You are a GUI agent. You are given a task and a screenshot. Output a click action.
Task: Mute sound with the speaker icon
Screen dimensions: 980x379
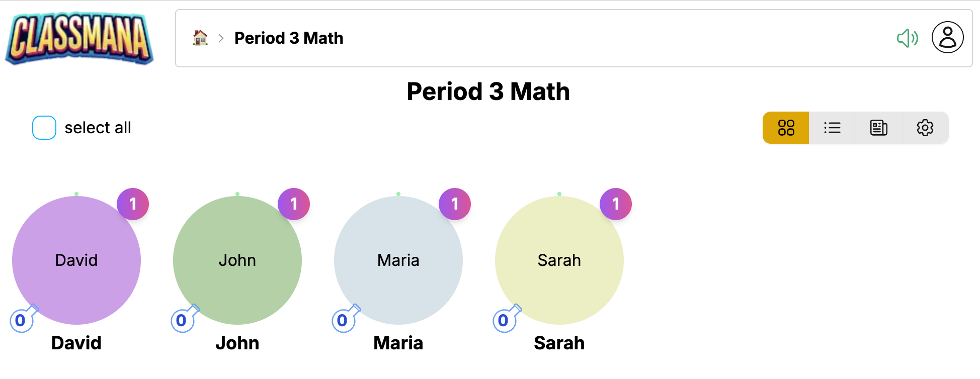(907, 38)
